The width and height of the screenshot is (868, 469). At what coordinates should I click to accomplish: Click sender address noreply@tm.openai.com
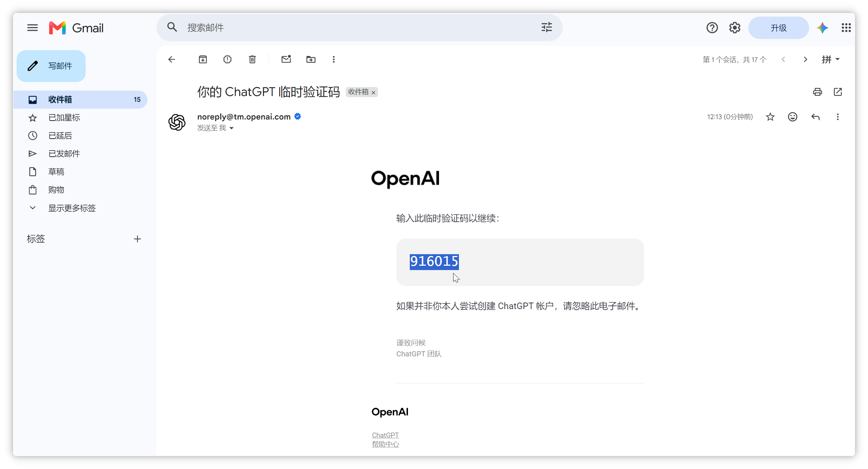click(x=244, y=117)
